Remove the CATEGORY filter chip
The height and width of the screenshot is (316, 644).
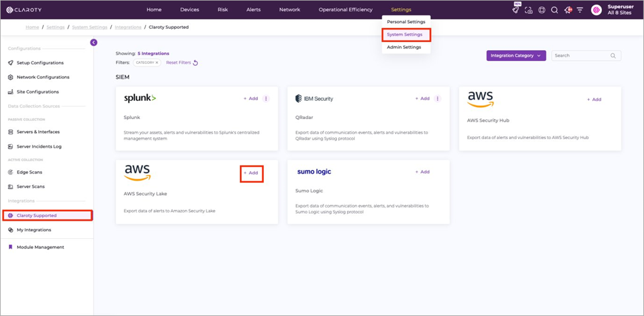point(156,63)
